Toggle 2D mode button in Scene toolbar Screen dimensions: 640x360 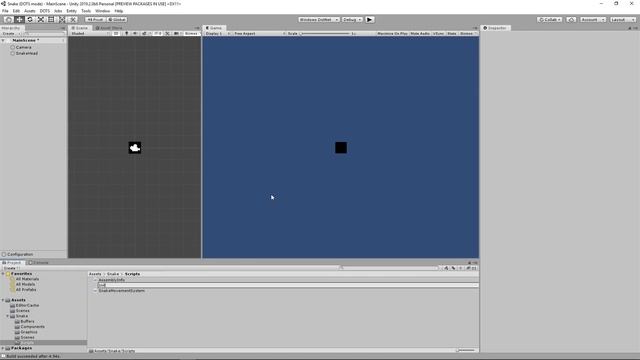(x=116, y=33)
